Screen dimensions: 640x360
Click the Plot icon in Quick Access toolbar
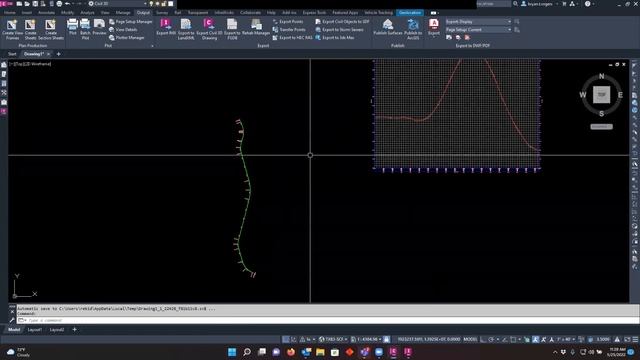(x=59, y=4)
